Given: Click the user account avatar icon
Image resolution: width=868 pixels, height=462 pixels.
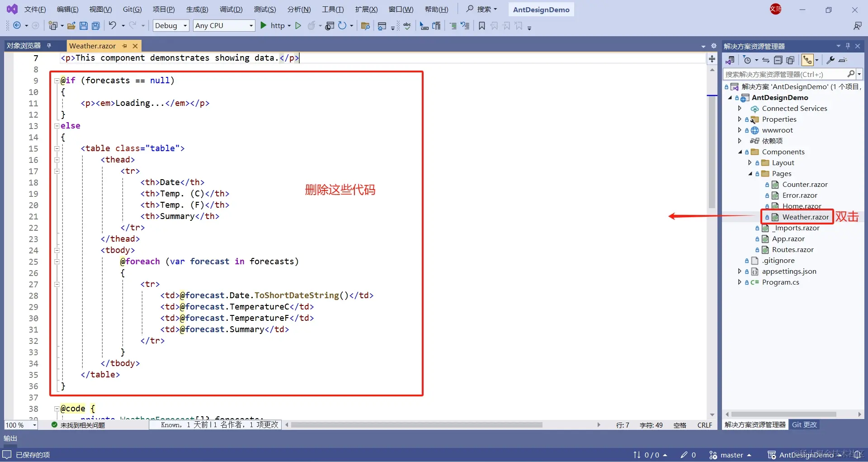Looking at the screenshot, I should coord(776,9).
